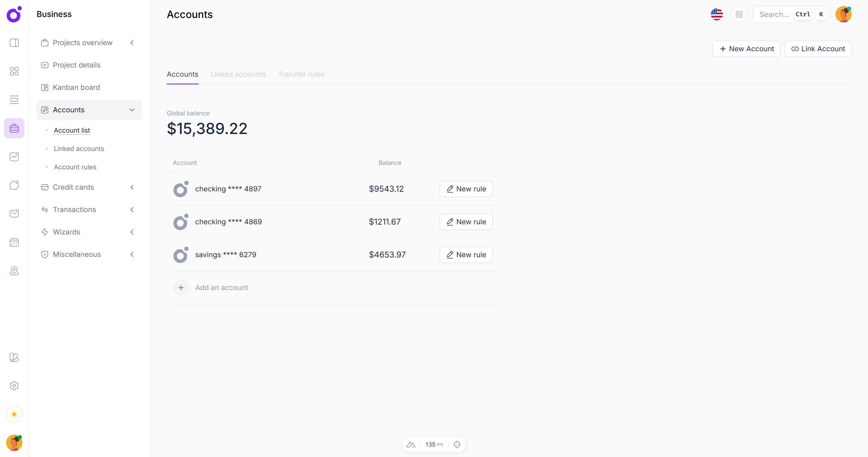Click the mail icon in left rail
The width and height of the screenshot is (868, 457).
(14, 213)
